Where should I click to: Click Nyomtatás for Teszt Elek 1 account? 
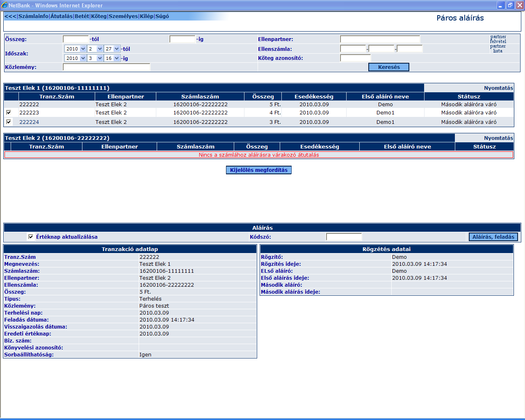click(498, 88)
